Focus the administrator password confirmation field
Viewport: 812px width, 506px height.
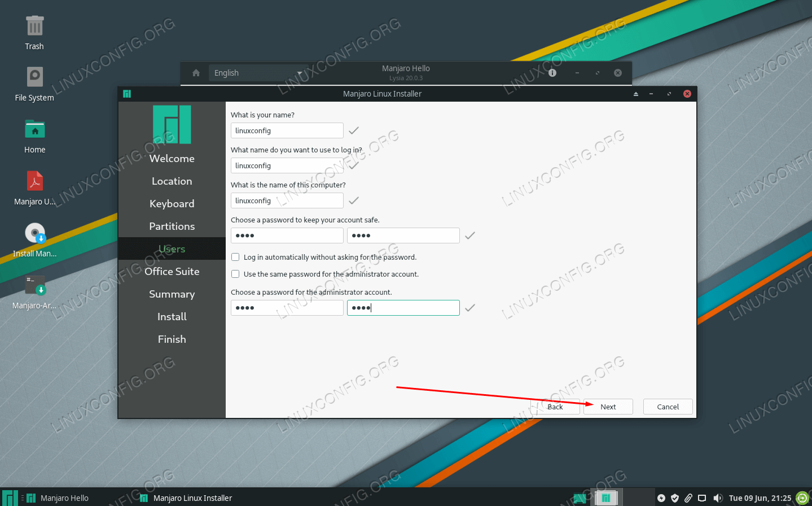click(403, 308)
